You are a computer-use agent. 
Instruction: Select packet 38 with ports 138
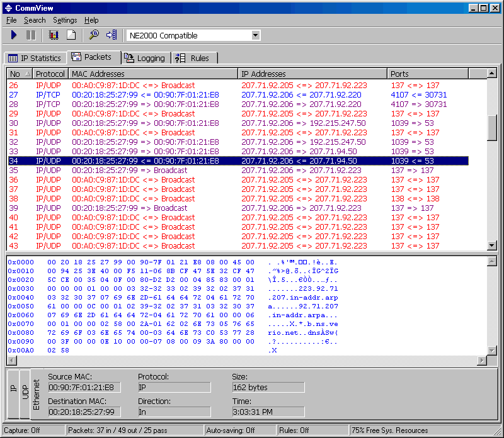tap(238, 198)
